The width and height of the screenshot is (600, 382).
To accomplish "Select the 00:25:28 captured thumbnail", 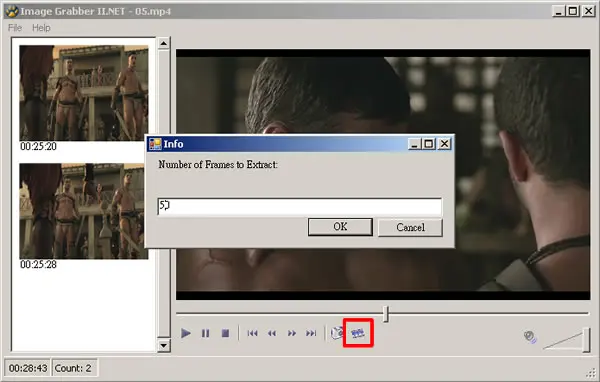I will 84,211.
